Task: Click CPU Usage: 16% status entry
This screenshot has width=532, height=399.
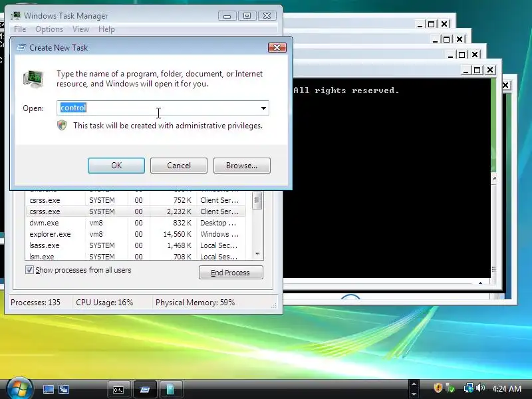Action: (104, 303)
